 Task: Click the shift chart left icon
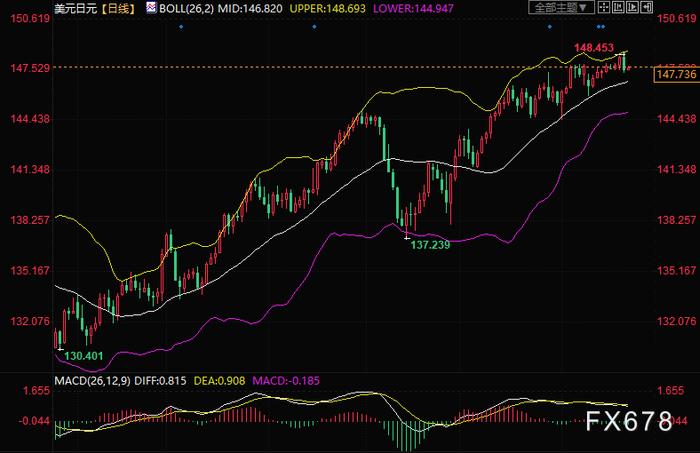[x=618, y=7]
